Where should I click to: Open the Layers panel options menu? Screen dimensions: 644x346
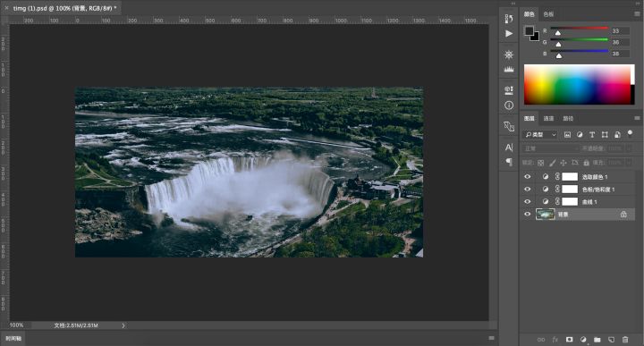point(637,118)
